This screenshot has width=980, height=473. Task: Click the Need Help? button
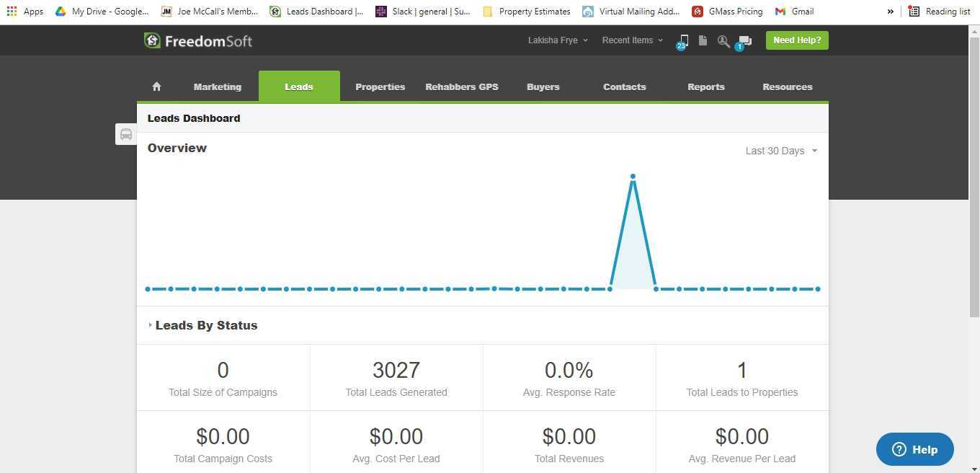[796, 40]
